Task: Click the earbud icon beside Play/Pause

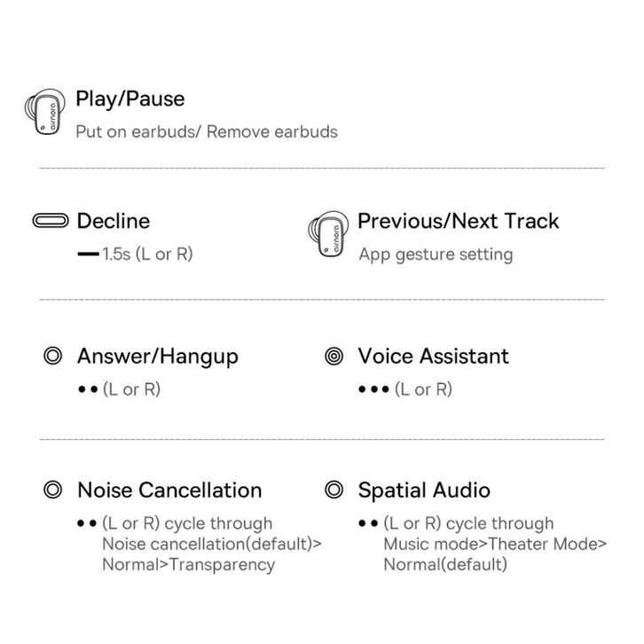Action: click(x=44, y=111)
